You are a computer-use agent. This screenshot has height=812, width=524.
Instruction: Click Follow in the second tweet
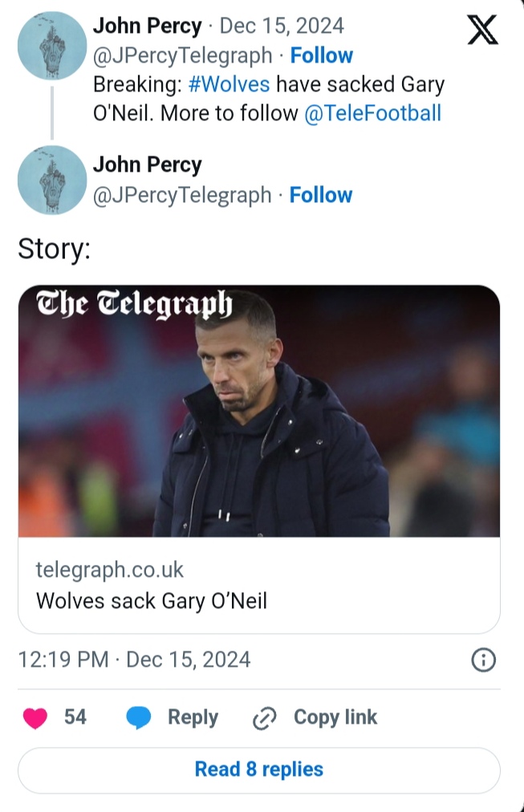coord(321,195)
